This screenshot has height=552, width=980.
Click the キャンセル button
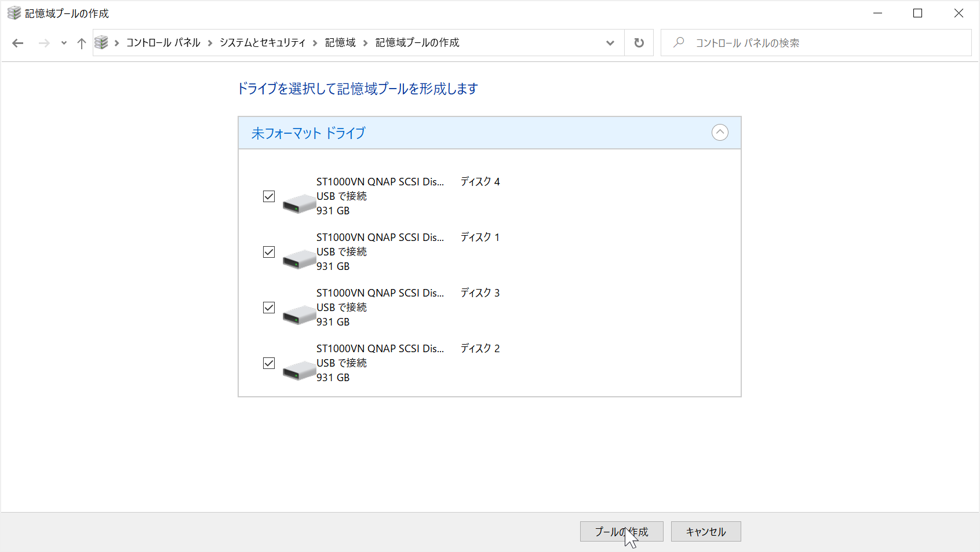[x=705, y=531]
